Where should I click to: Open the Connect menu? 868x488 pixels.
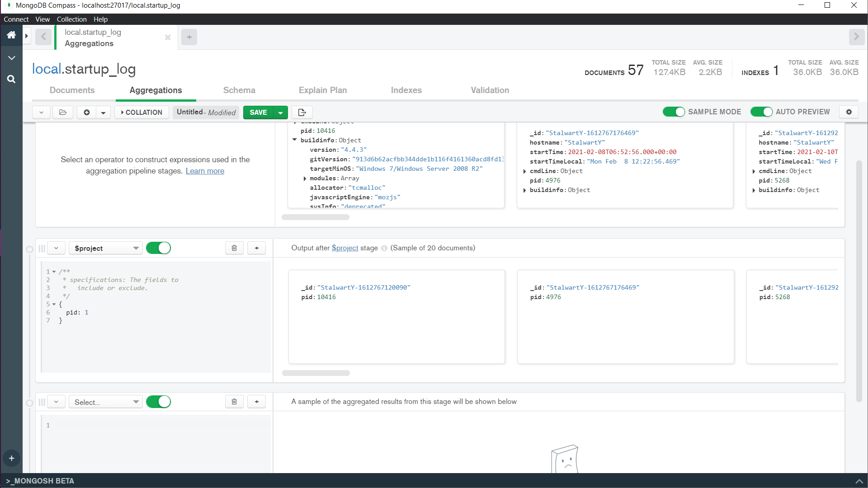click(x=16, y=19)
